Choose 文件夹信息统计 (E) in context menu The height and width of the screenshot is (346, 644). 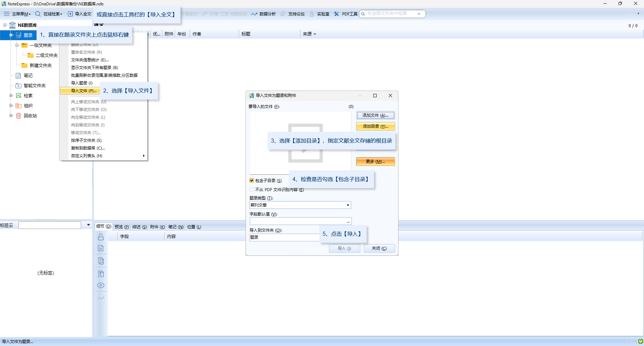click(90, 60)
